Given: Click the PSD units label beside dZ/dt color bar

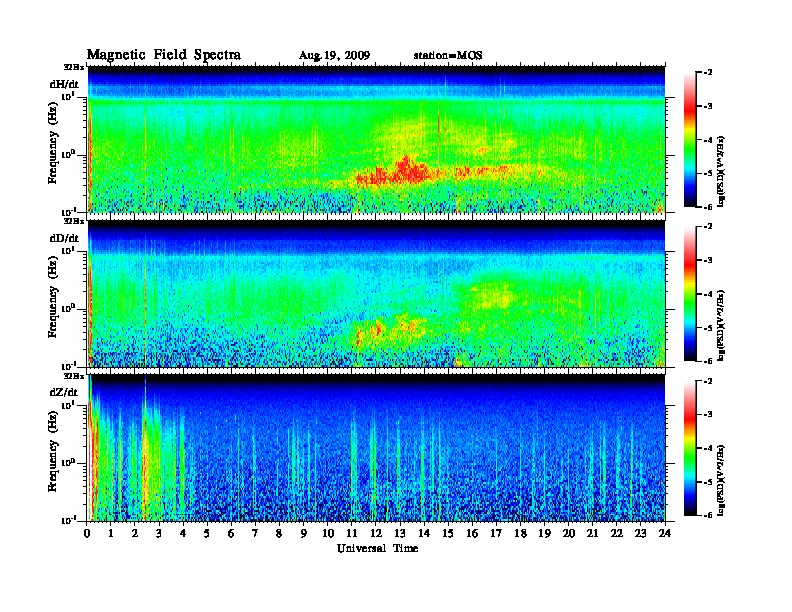Looking at the screenshot, I should (x=722, y=480).
